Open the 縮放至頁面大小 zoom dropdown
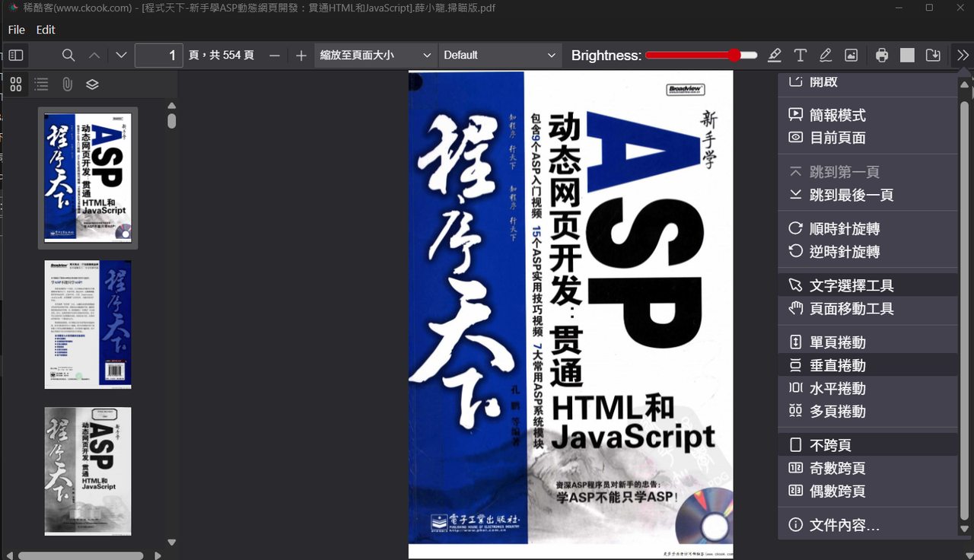Screen dimensions: 974x560 [376, 56]
